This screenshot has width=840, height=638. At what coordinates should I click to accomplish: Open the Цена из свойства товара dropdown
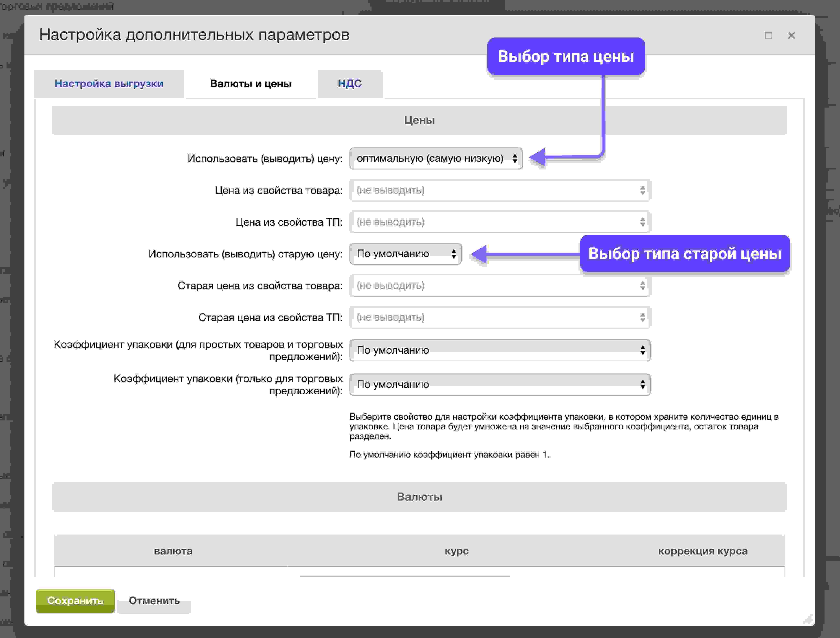(500, 190)
